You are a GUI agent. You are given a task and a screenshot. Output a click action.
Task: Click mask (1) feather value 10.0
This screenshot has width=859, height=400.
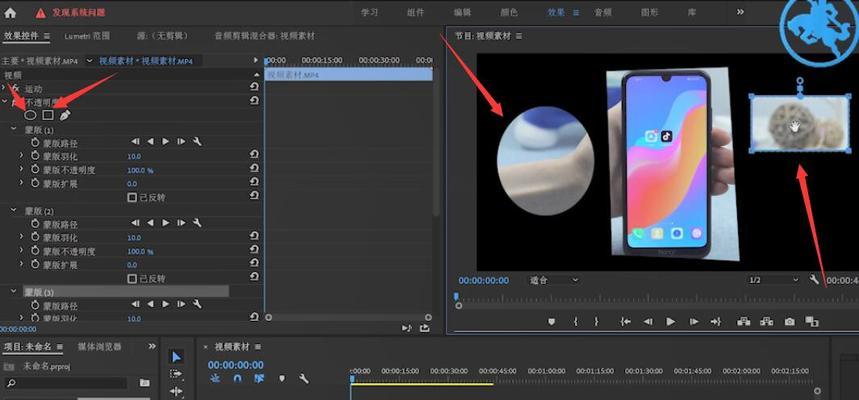point(134,157)
